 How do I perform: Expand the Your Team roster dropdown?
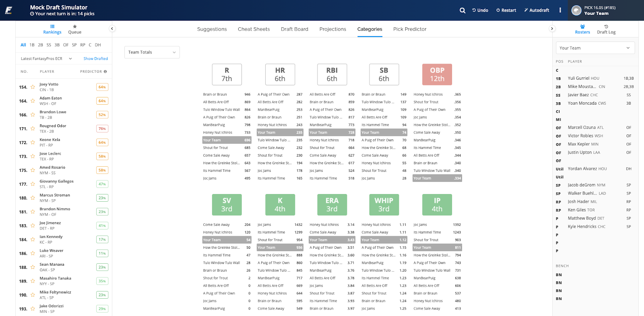595,48
